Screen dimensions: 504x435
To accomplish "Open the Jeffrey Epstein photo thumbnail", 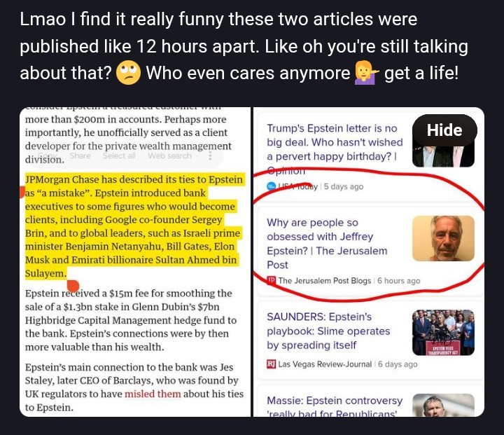I will 443,238.
